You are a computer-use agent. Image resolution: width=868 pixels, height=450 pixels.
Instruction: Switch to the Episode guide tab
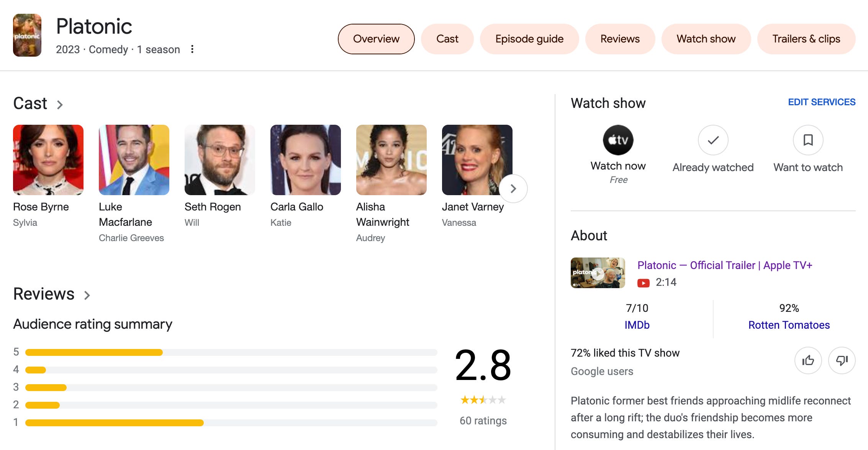529,39
